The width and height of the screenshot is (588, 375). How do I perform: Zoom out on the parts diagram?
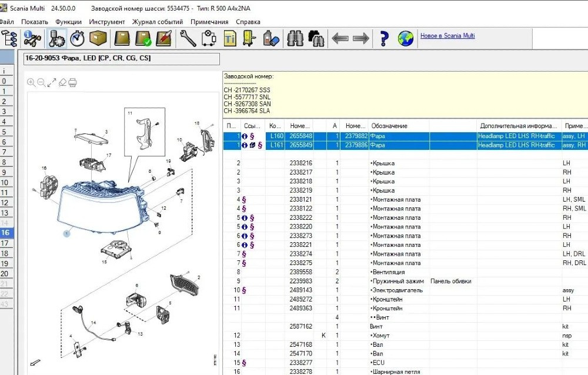[x=41, y=82]
